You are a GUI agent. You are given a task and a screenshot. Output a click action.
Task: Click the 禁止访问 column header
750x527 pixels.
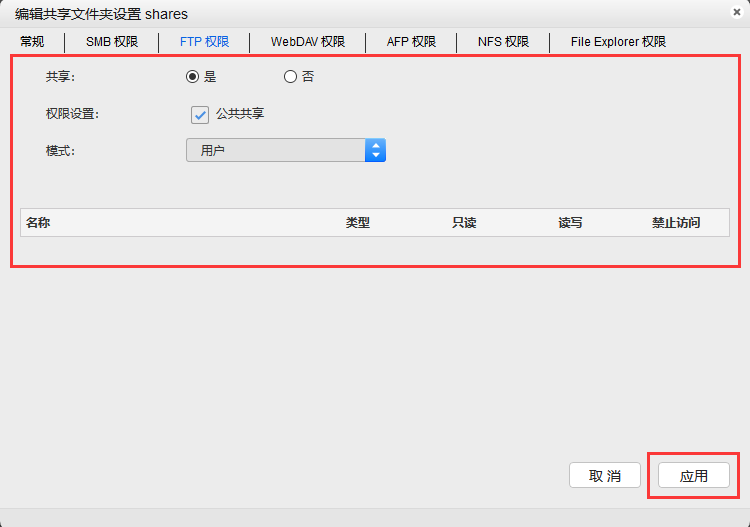click(x=676, y=223)
